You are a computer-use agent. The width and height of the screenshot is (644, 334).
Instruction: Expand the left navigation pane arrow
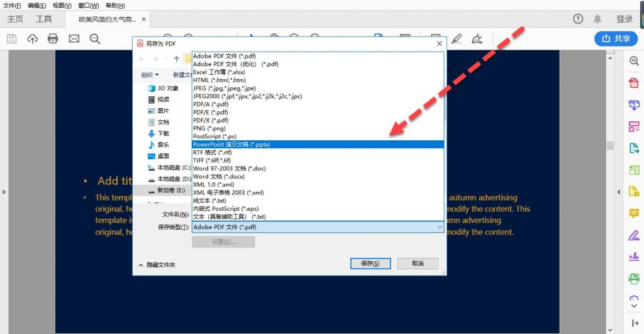point(4,192)
